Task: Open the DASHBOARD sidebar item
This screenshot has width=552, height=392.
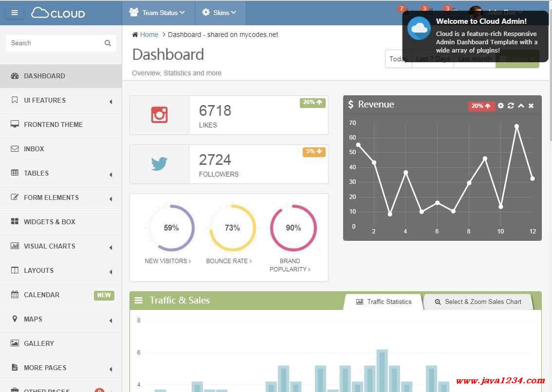Action: click(61, 76)
